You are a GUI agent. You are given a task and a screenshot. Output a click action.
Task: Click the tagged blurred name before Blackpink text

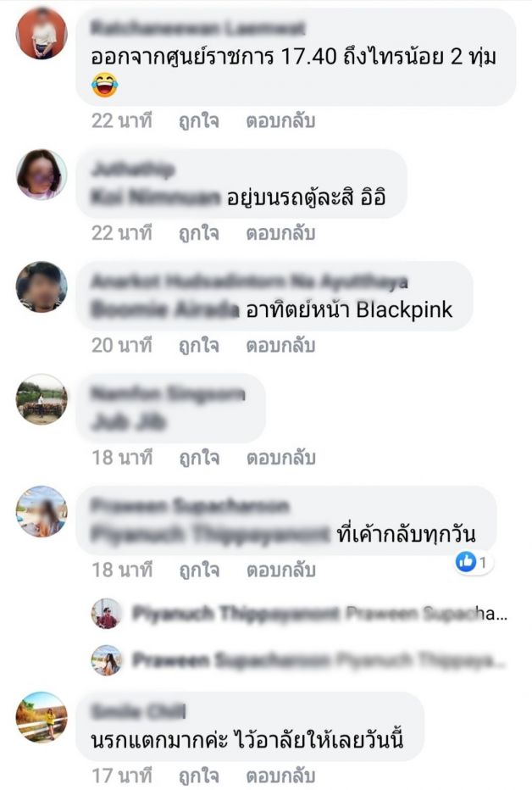point(165,310)
